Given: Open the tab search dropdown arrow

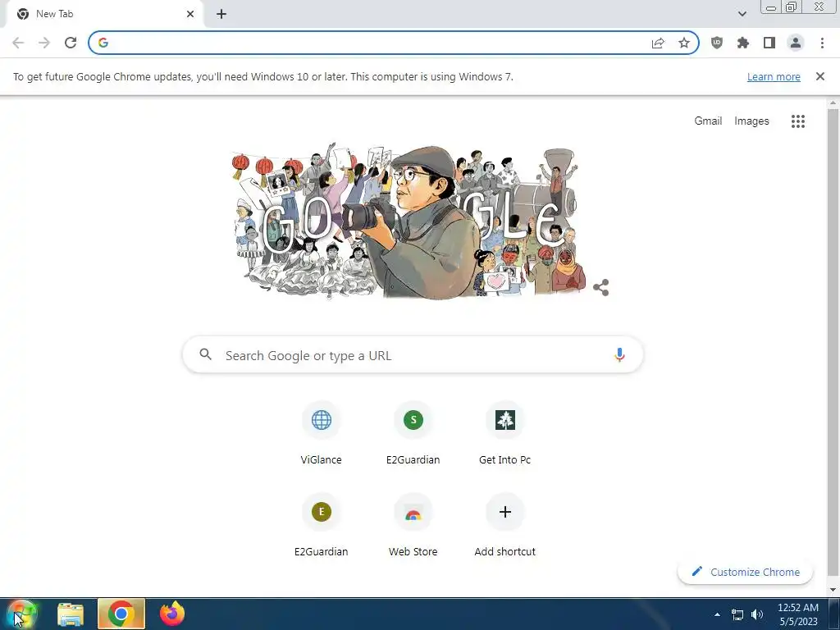Looking at the screenshot, I should pyautogui.click(x=742, y=14).
